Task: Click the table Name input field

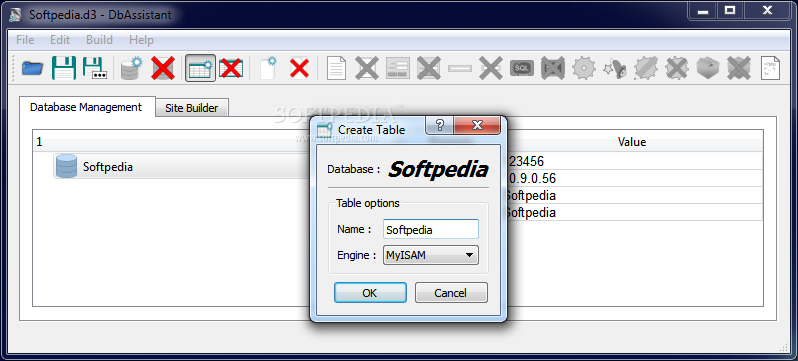Action: point(431,229)
